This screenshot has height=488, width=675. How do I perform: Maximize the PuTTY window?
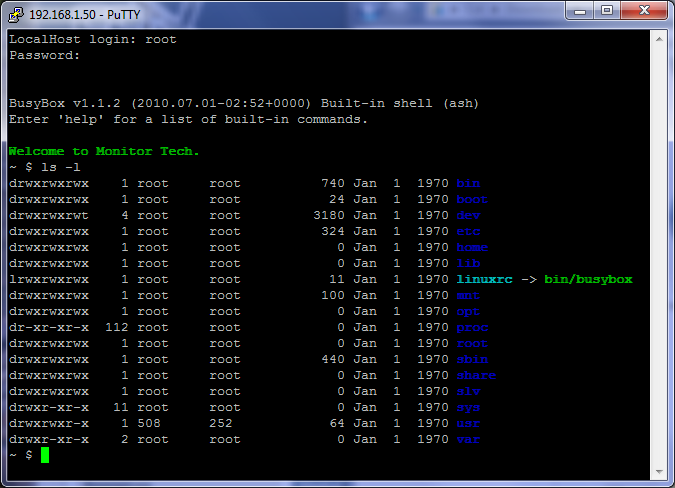pos(607,10)
